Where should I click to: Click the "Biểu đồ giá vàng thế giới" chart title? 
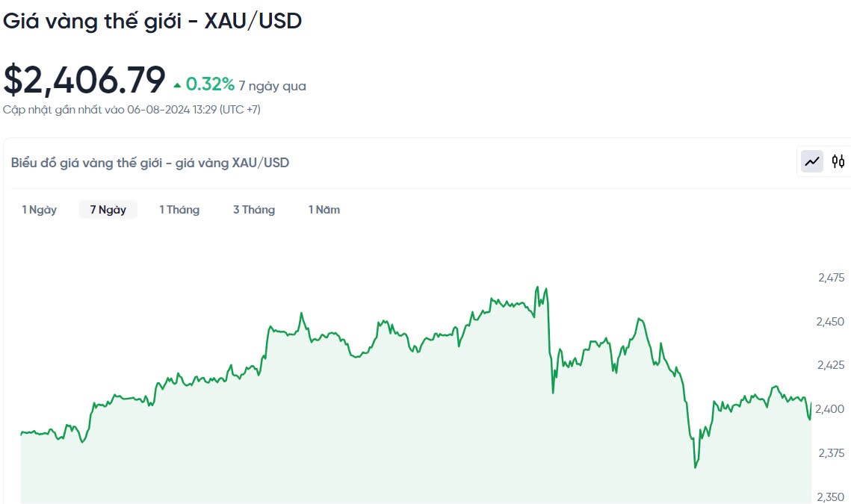click(150, 163)
